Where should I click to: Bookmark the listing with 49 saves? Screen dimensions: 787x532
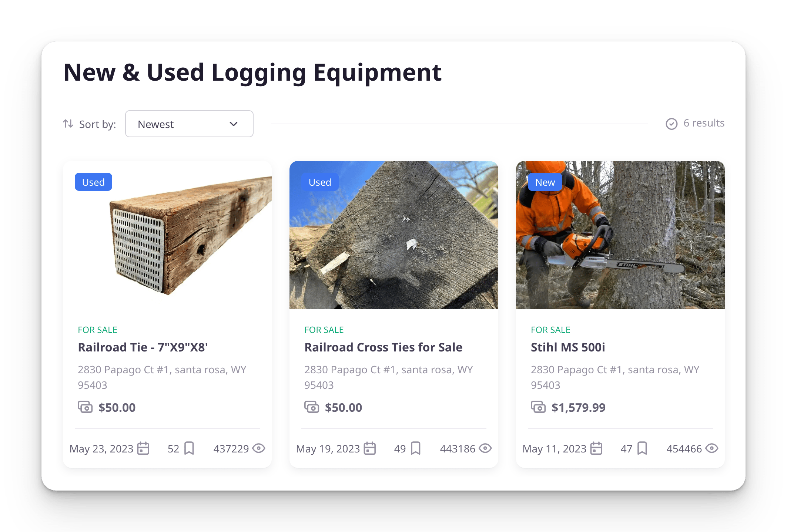pyautogui.click(x=416, y=448)
